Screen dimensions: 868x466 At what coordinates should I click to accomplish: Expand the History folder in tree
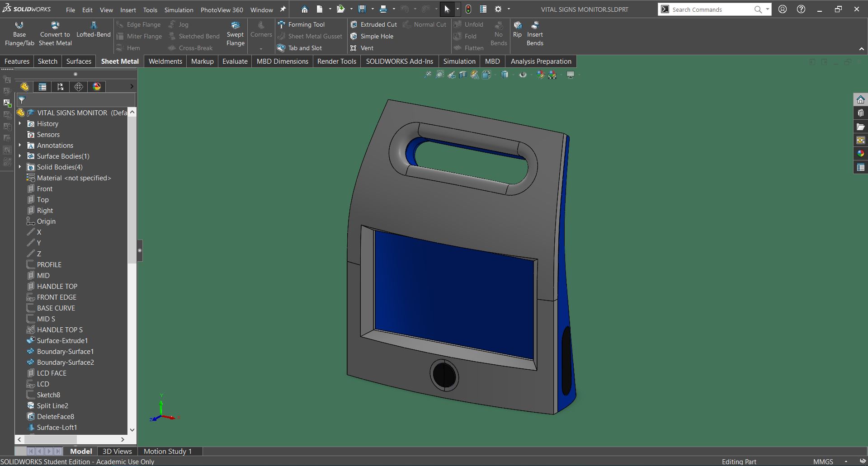pyautogui.click(x=20, y=124)
